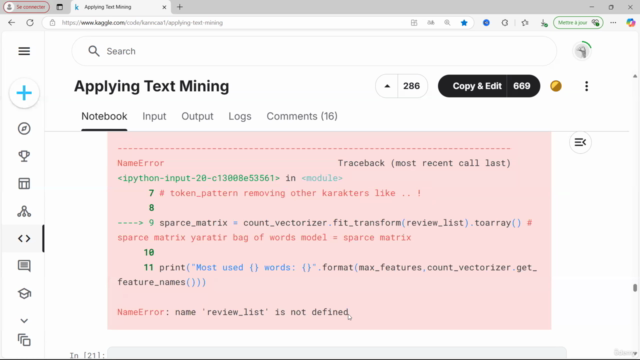Open browser Settings and more ellipsis

click(613, 23)
